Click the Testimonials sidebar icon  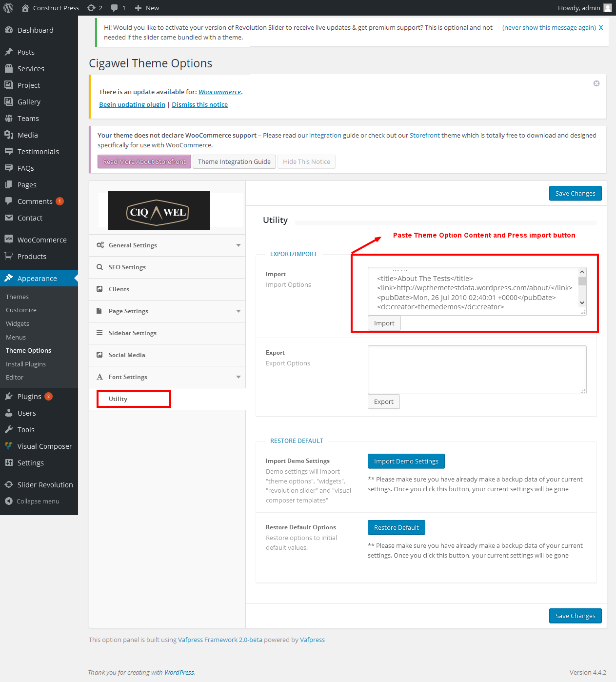[9, 151]
